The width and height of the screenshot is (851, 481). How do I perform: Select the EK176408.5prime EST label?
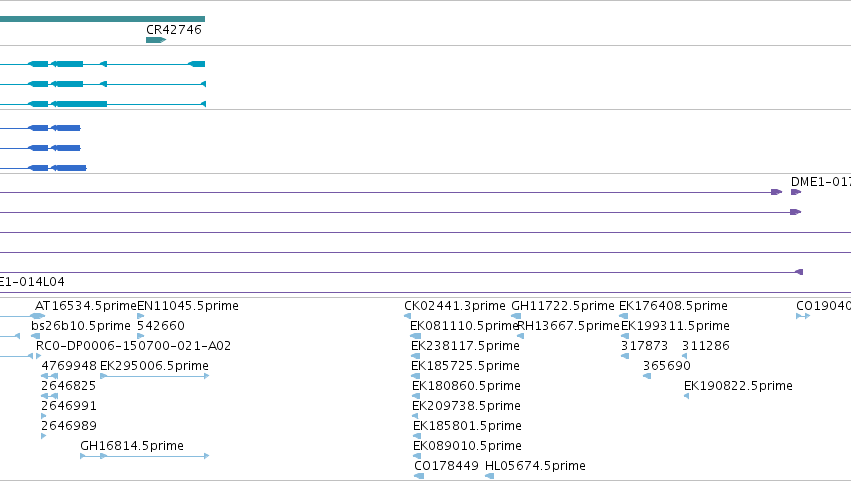click(x=673, y=306)
